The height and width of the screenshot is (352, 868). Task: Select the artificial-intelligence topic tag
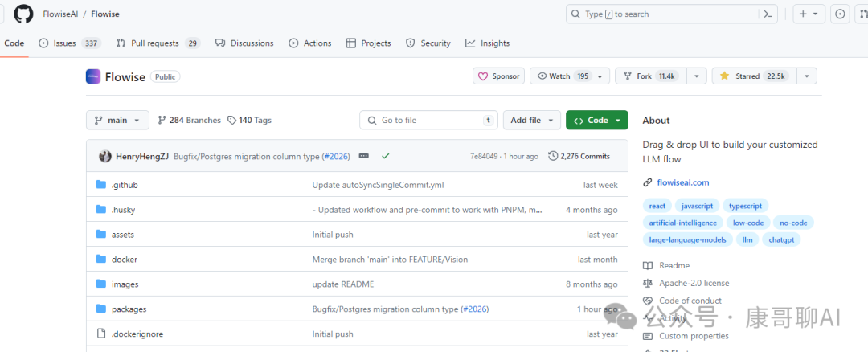pos(682,223)
